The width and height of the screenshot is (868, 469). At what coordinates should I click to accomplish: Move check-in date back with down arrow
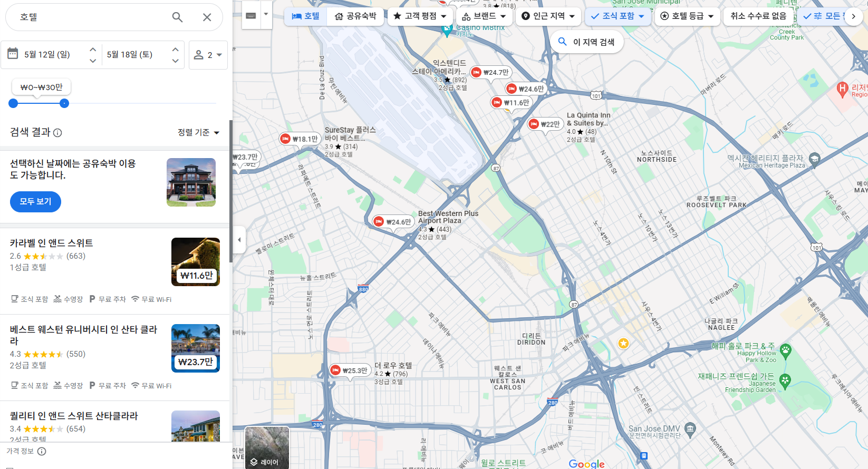click(x=93, y=61)
